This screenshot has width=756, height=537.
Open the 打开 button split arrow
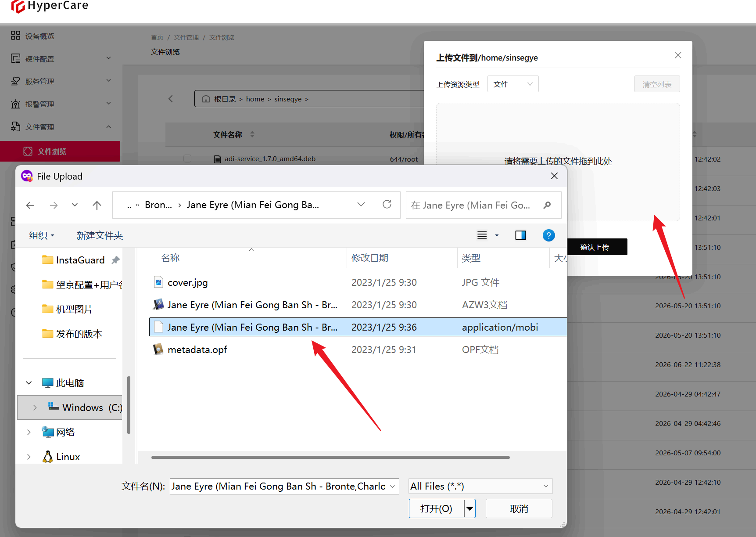point(470,508)
